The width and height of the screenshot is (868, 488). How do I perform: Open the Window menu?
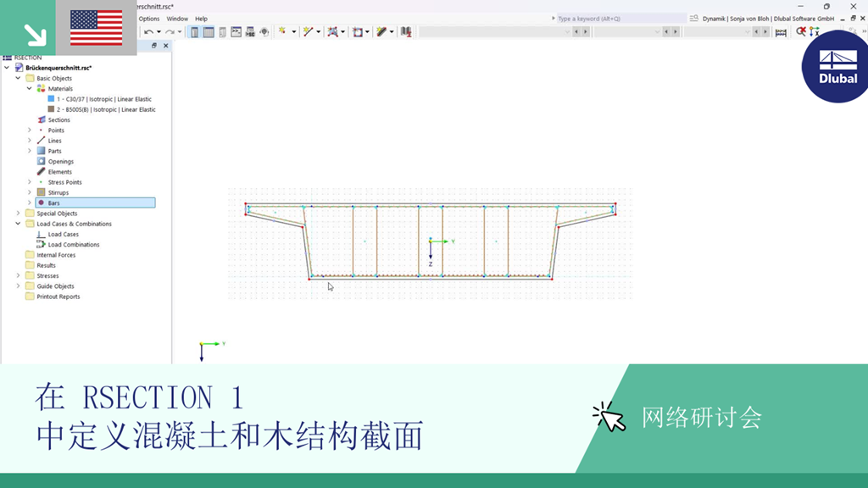tap(177, 19)
